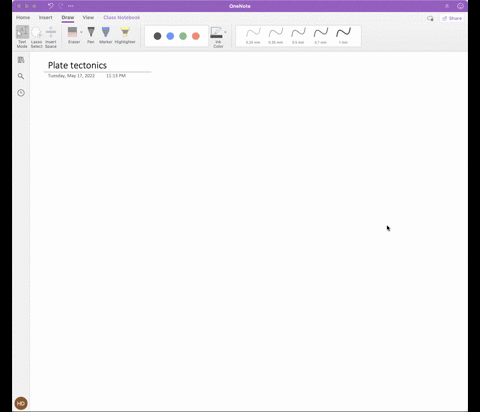Set pen thickness to 0.7 mm

tap(321, 36)
